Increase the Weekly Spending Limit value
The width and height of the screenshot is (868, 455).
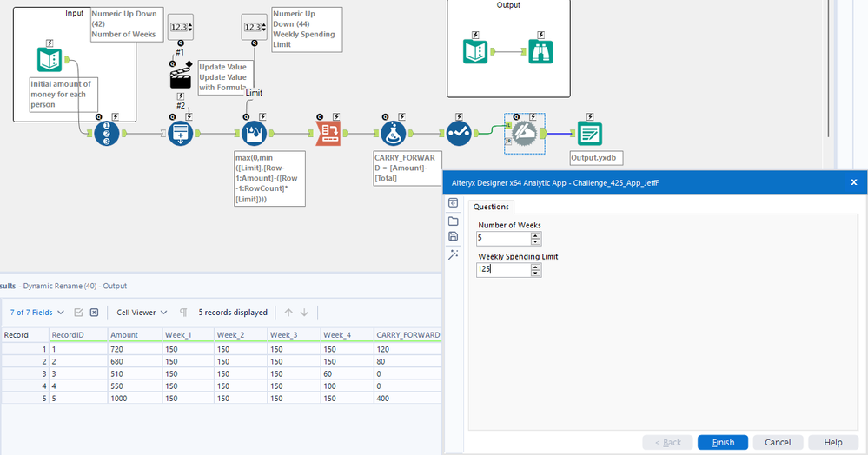[535, 267]
